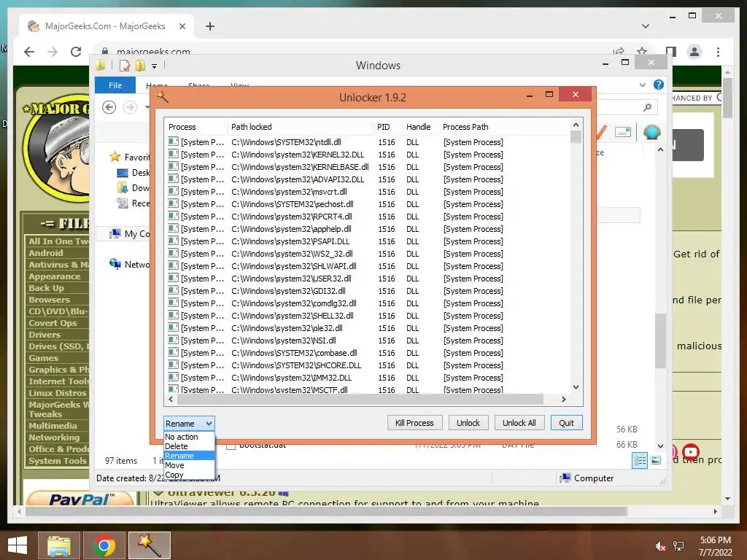747x560 pixels.
Task: Click muted volume tray icon
Action: [660, 545]
